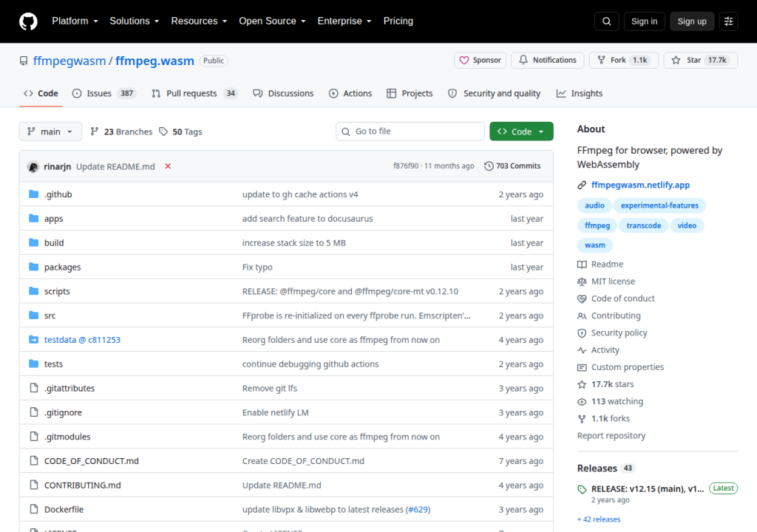
Task: Click the apps folder icon
Action: [33, 218]
